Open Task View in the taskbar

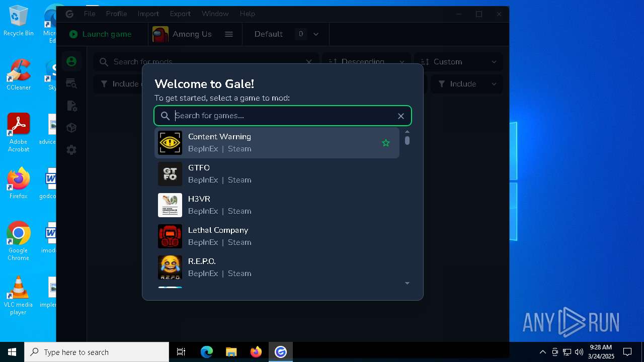tap(181, 352)
